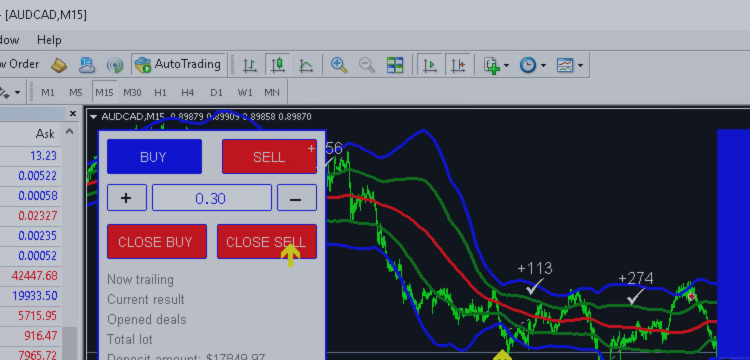This screenshot has height=360, width=750.
Task: Click the CLOSE SELL button
Action: click(267, 242)
